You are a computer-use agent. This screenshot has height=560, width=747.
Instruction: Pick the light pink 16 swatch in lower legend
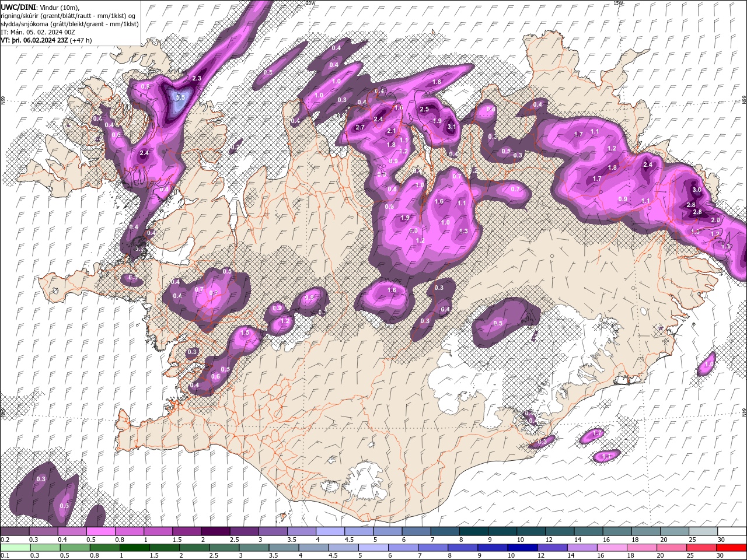click(x=612, y=547)
